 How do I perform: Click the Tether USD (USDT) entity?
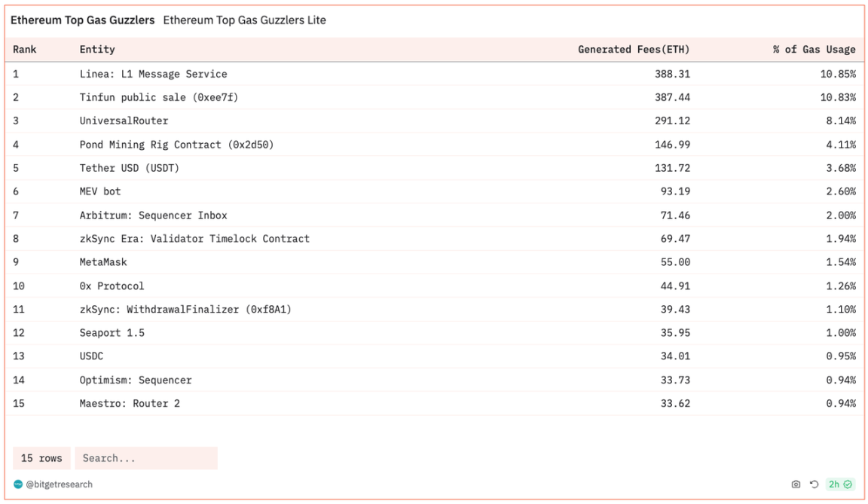129,168
